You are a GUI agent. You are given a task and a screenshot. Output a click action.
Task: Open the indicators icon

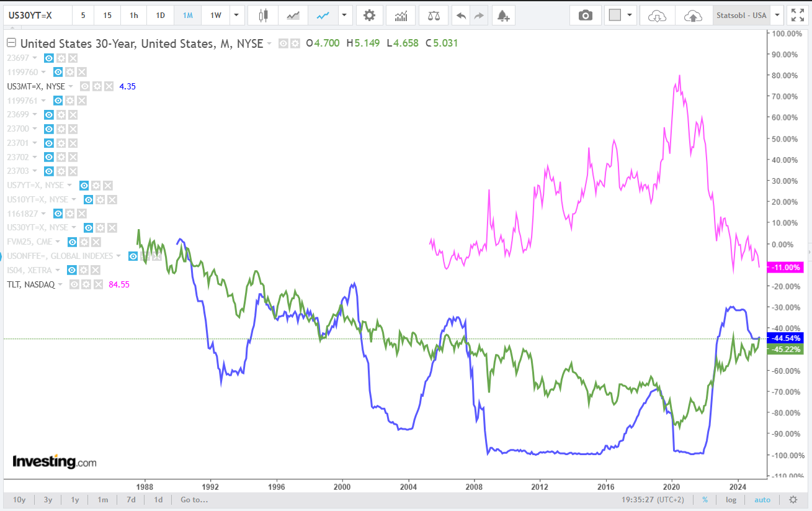(401, 16)
